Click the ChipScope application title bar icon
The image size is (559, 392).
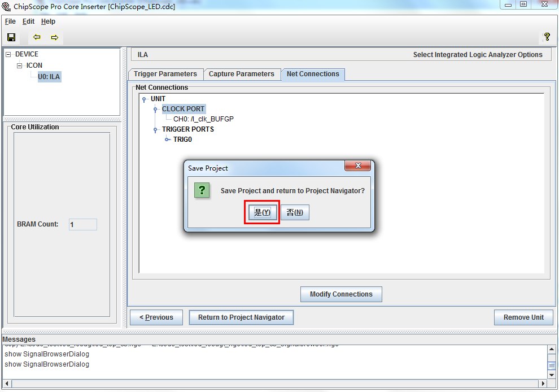click(6, 6)
